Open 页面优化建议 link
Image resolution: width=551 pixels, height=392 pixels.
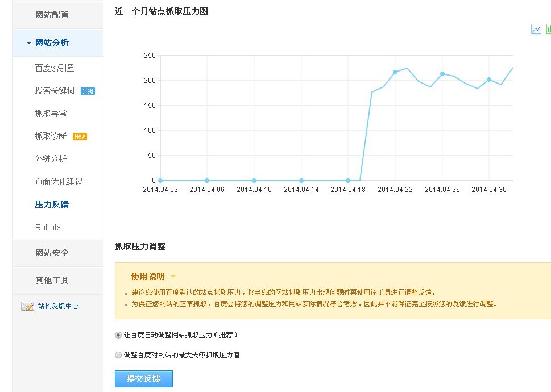tap(57, 181)
